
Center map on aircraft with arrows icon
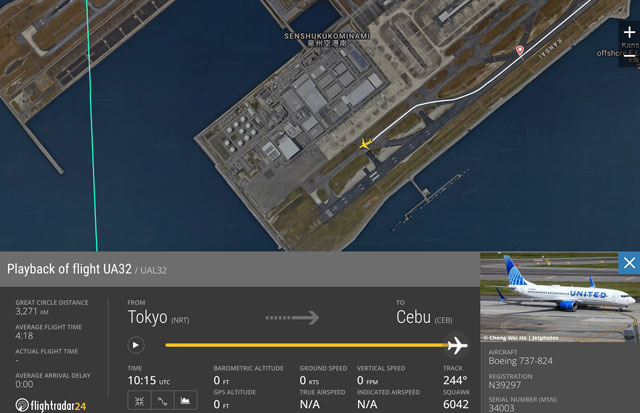139,401
